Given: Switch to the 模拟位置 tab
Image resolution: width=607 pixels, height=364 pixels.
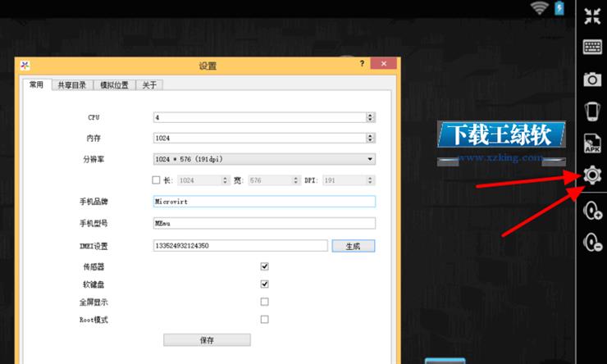Looking at the screenshot, I should (x=114, y=85).
